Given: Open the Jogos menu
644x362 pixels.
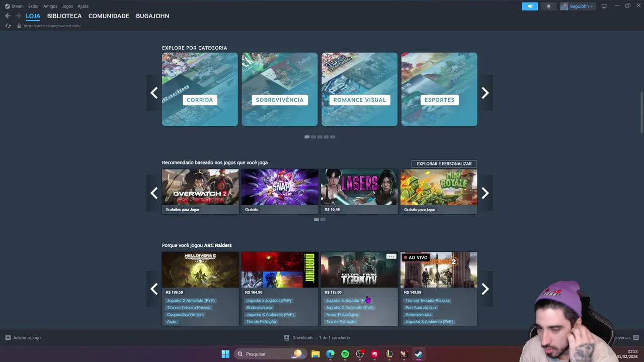Looking at the screenshot, I should pyautogui.click(x=67, y=6).
